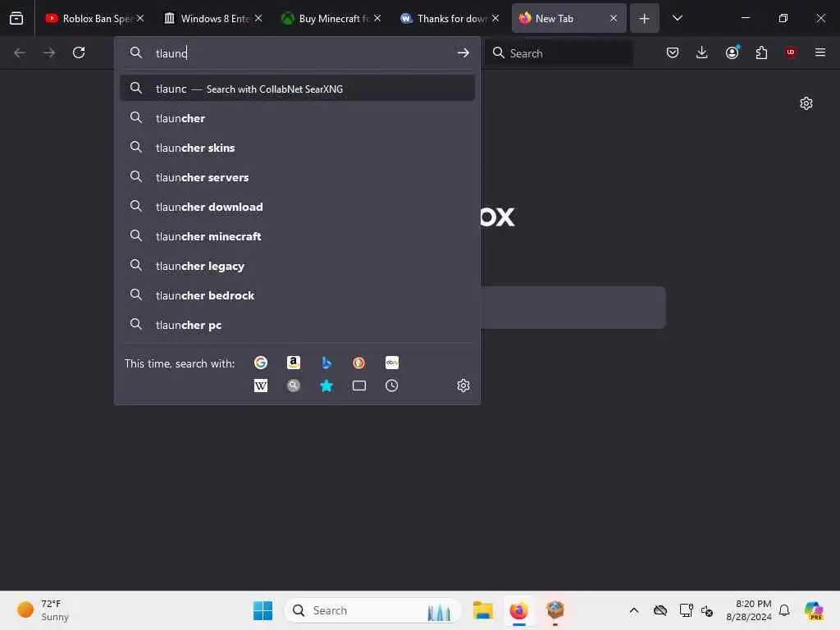Image resolution: width=840 pixels, height=630 pixels.
Task: Open the OneDrive cloud tray icon
Action: coord(660,610)
